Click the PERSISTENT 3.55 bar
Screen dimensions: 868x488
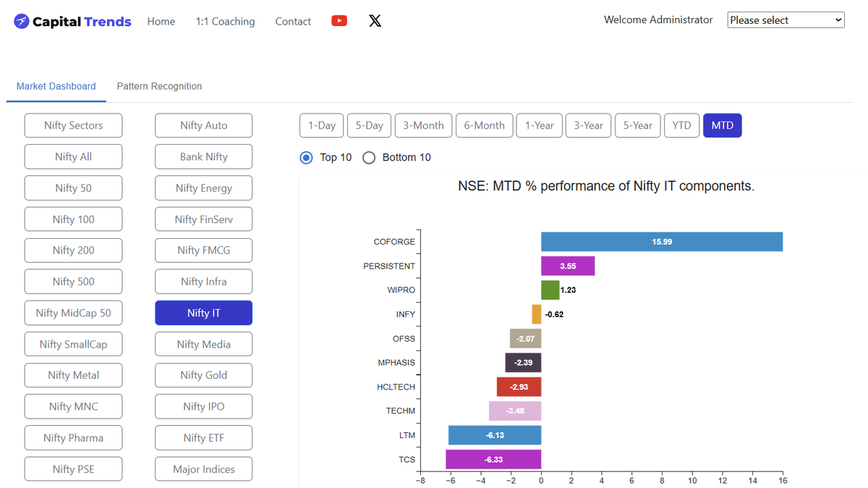pyautogui.click(x=568, y=266)
